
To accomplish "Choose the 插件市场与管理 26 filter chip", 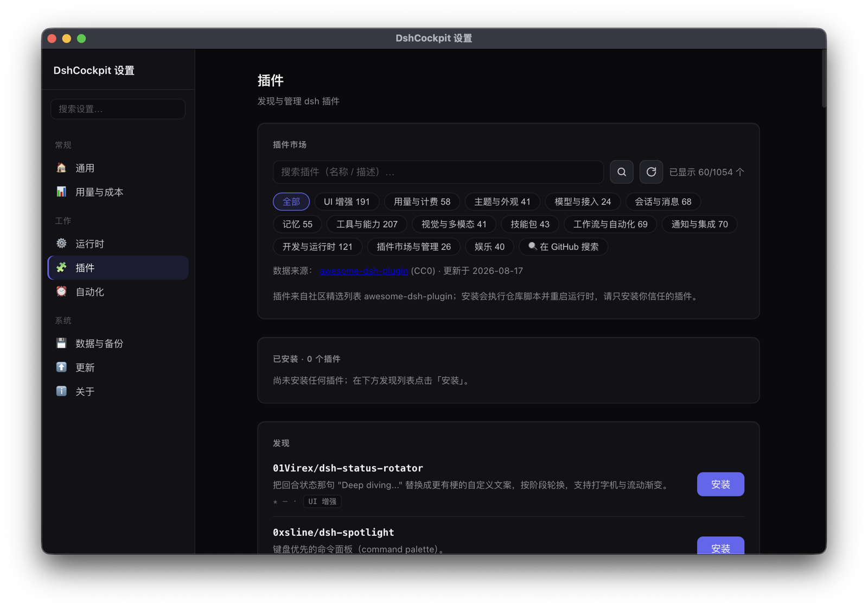I will (x=414, y=247).
